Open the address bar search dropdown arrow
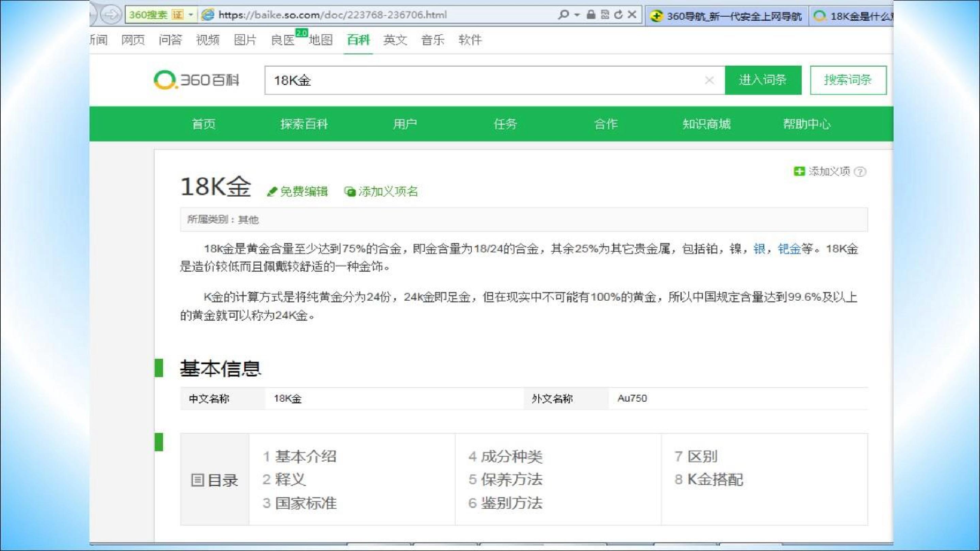The width and height of the screenshot is (980, 551). tap(577, 15)
